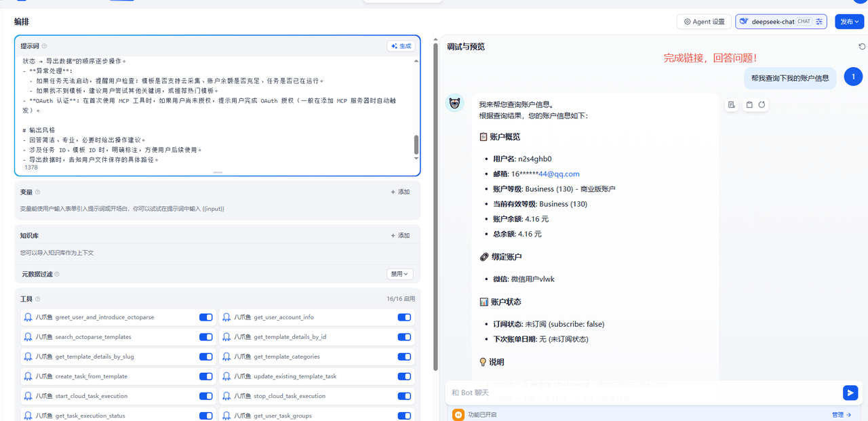Add a variable with 添加 in 变量
Image resolution: width=868 pixels, height=421 pixels.
tap(401, 192)
